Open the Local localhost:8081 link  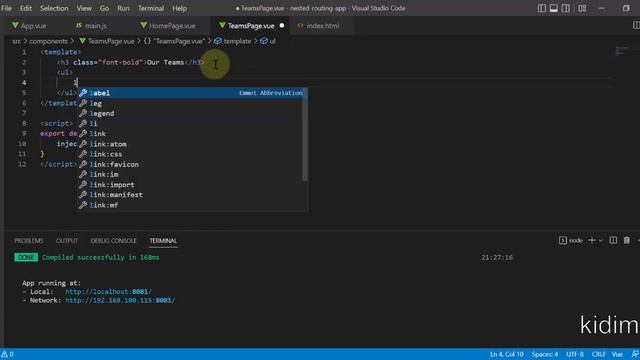(x=108, y=291)
